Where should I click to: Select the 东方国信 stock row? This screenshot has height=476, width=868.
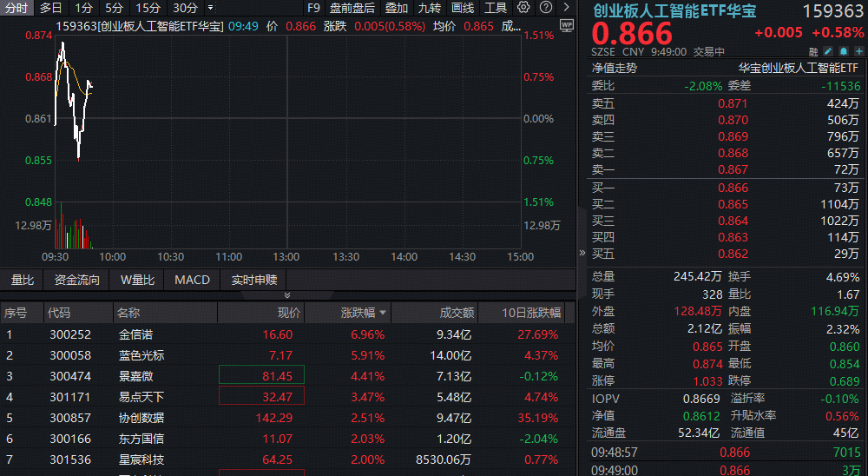[287, 439]
